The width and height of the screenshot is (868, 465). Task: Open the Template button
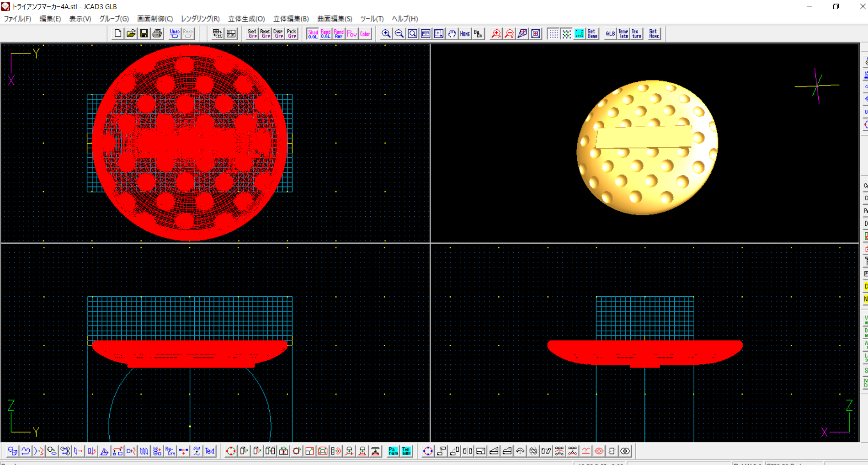623,33
